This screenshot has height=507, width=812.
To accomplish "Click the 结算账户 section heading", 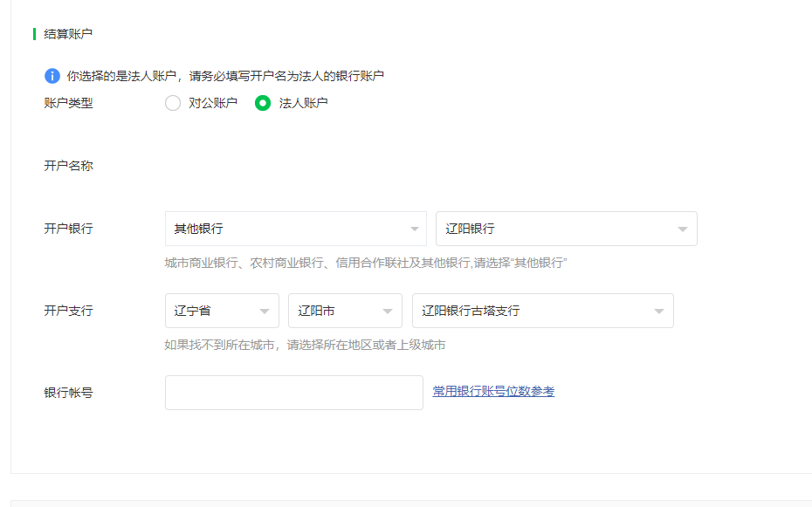I will (x=68, y=34).
